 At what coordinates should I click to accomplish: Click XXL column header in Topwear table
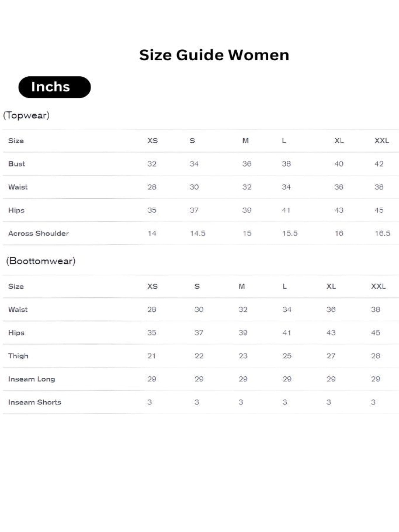click(x=382, y=141)
